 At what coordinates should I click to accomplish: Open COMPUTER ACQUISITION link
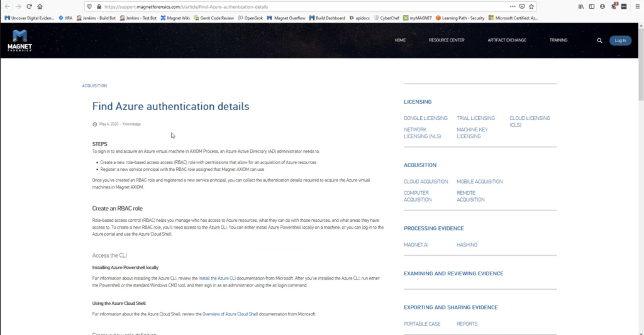[x=418, y=196]
